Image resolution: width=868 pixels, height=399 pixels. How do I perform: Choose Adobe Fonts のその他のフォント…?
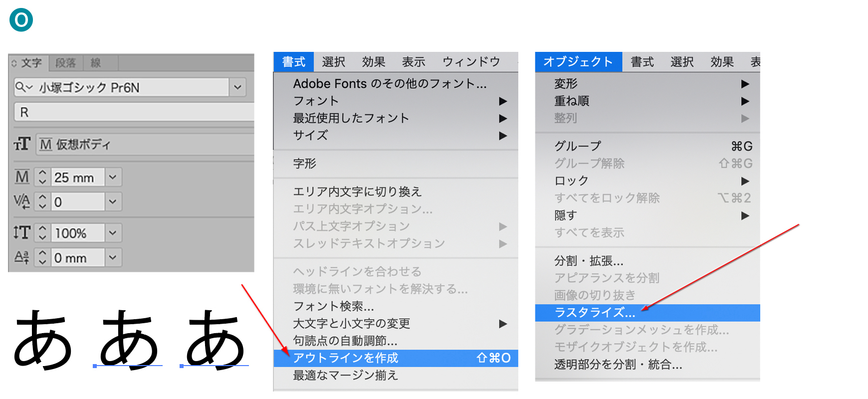[396, 83]
